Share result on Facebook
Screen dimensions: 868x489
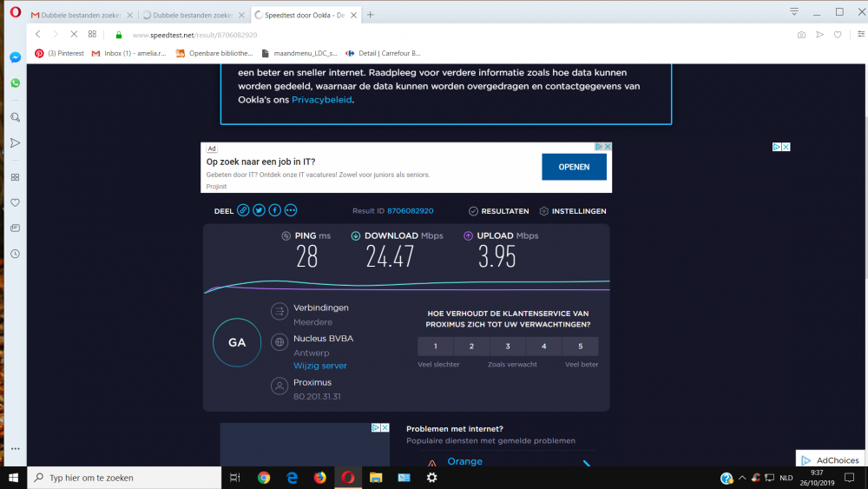(x=274, y=210)
